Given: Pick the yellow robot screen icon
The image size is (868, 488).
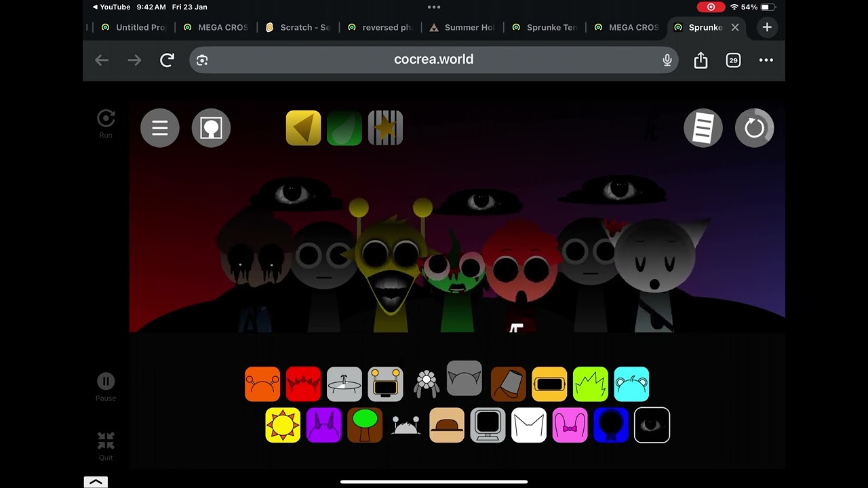Looking at the screenshot, I should pyautogui.click(x=385, y=384).
